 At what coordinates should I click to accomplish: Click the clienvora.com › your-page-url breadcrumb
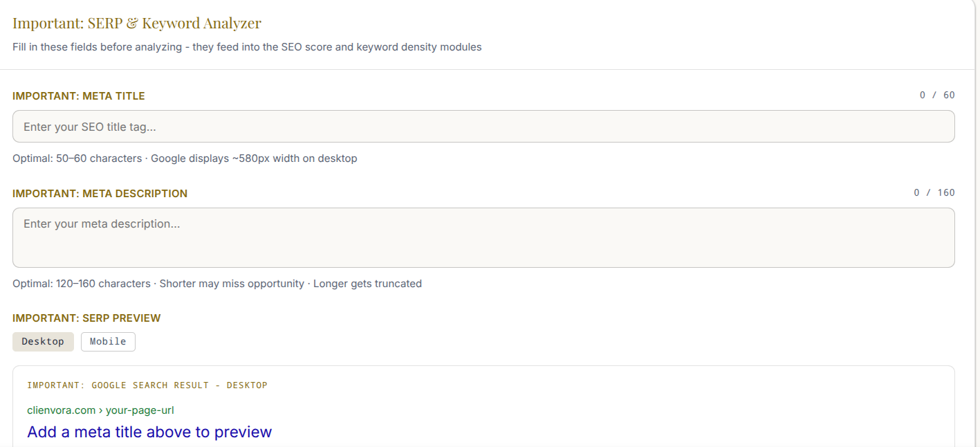point(100,410)
